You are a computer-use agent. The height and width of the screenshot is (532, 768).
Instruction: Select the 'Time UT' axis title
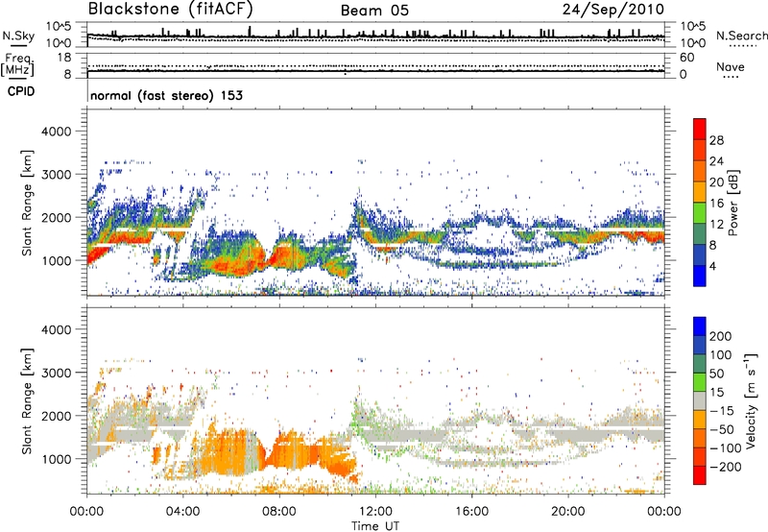[375, 526]
